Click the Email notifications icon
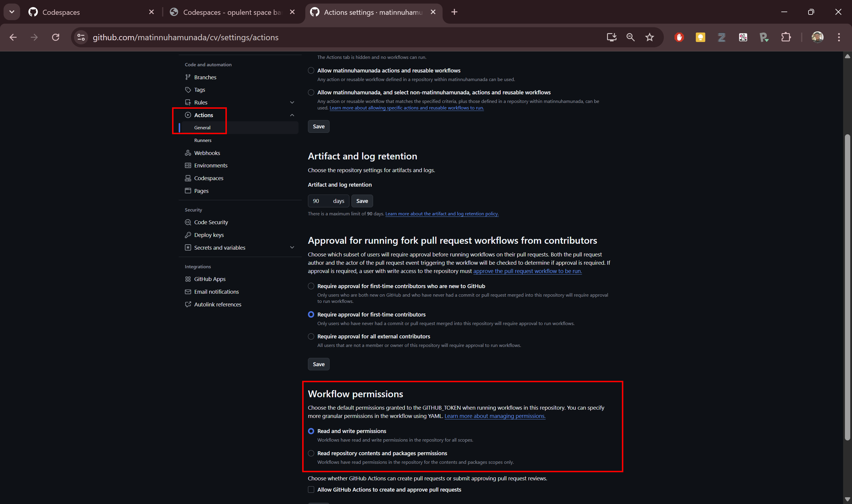The image size is (852, 504). pyautogui.click(x=189, y=292)
